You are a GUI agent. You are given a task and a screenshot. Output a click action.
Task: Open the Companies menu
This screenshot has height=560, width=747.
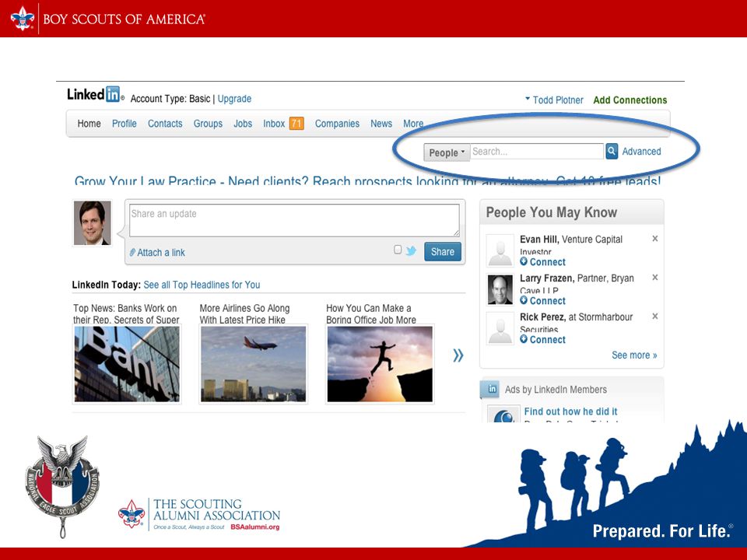[x=337, y=124]
